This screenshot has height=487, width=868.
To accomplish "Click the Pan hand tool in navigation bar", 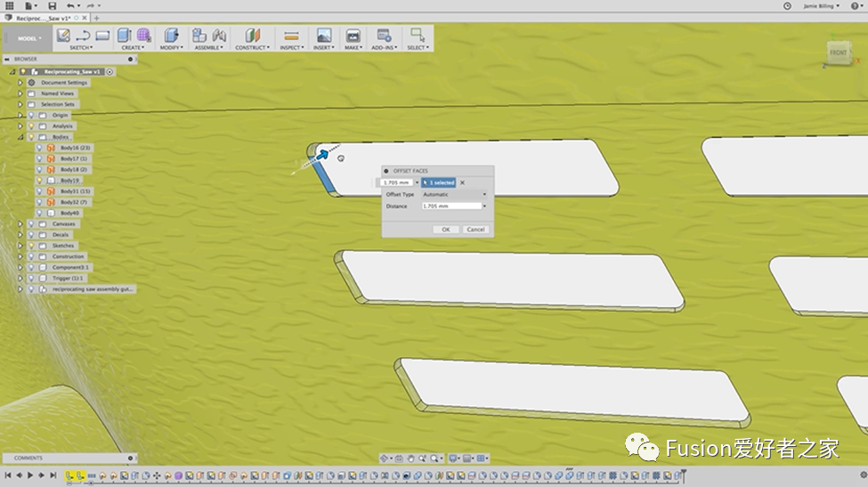I will (410, 459).
